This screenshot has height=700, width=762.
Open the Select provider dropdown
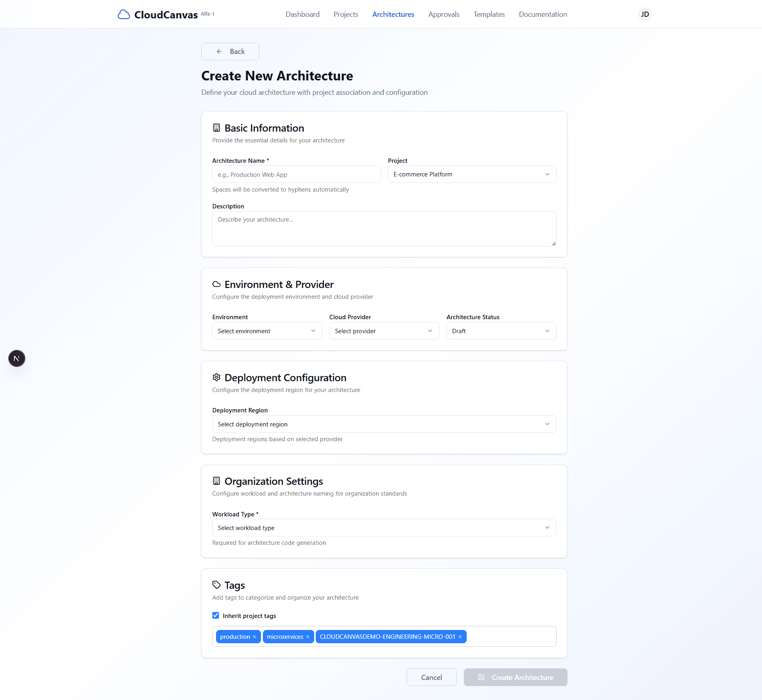click(384, 331)
